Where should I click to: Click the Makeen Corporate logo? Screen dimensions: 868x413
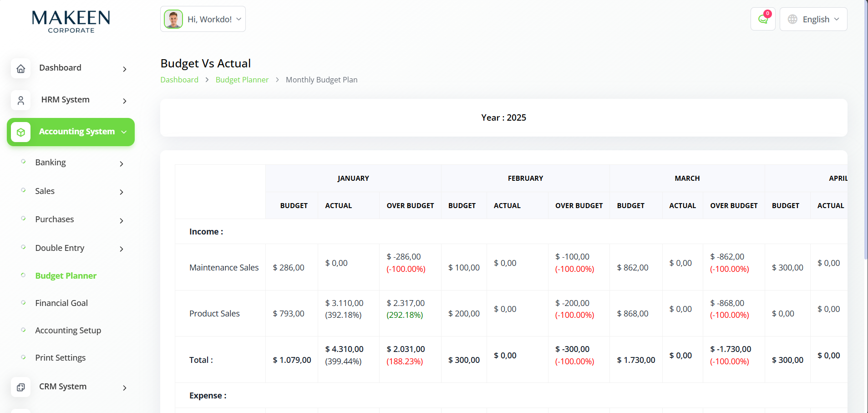(71, 22)
